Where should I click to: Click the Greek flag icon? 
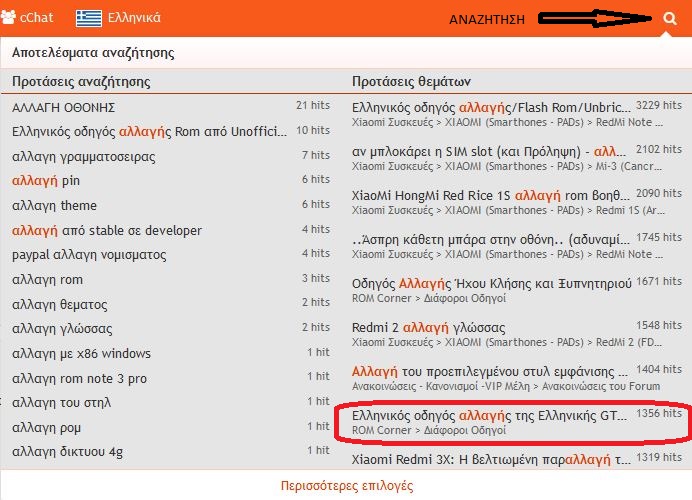87,18
